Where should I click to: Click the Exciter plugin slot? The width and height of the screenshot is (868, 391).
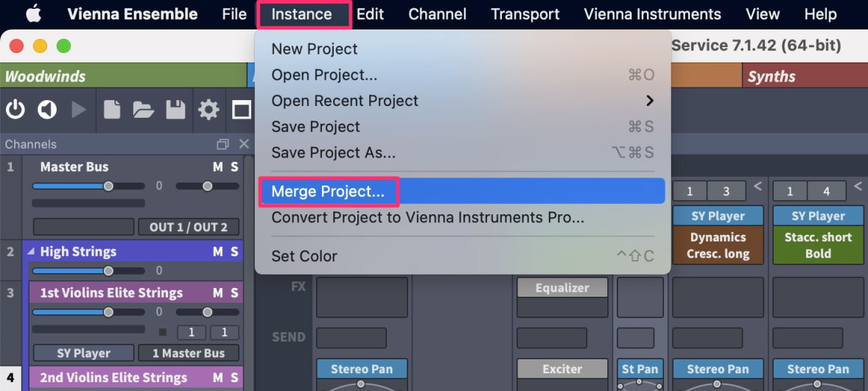[x=562, y=369]
